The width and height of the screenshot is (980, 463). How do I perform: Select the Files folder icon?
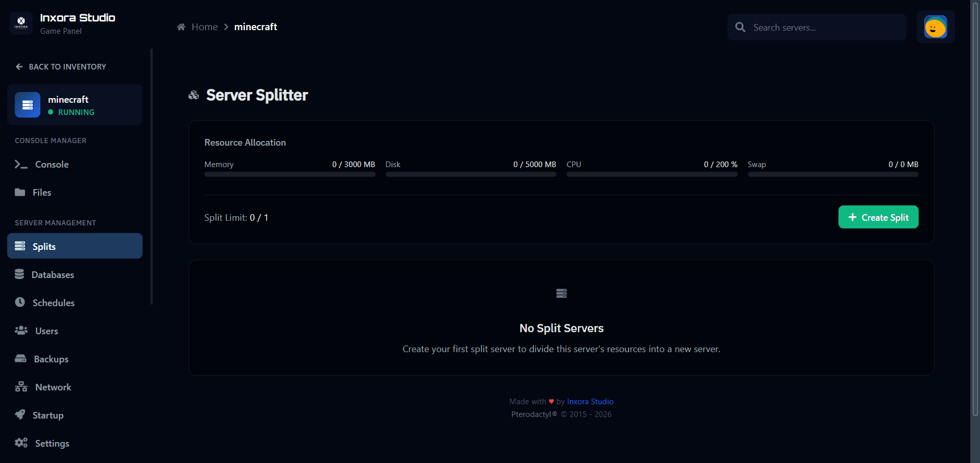click(x=20, y=192)
